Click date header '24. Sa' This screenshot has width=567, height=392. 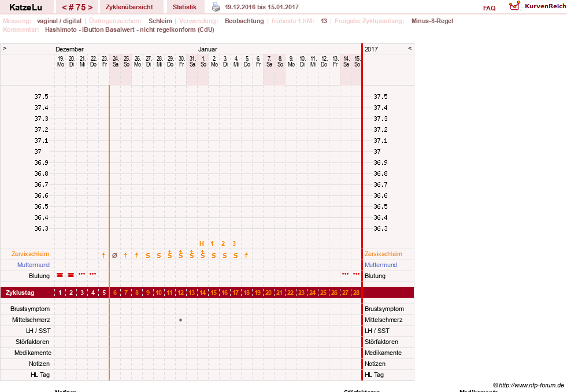pos(116,61)
